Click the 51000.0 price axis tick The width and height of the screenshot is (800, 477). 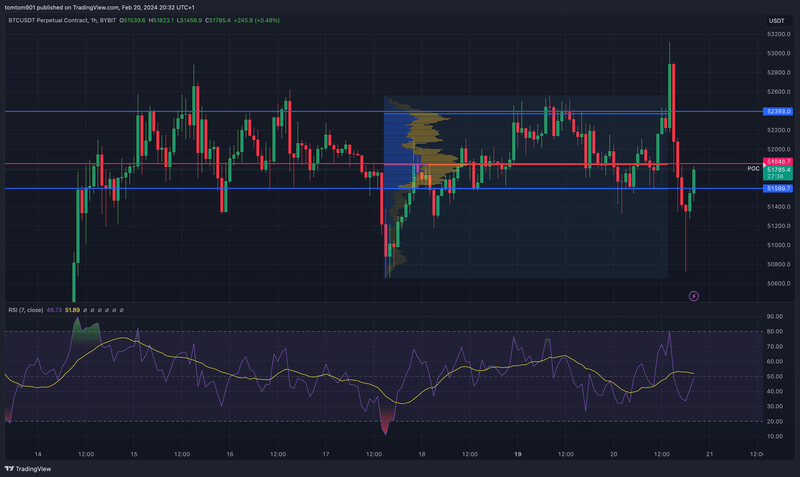pyautogui.click(x=779, y=245)
